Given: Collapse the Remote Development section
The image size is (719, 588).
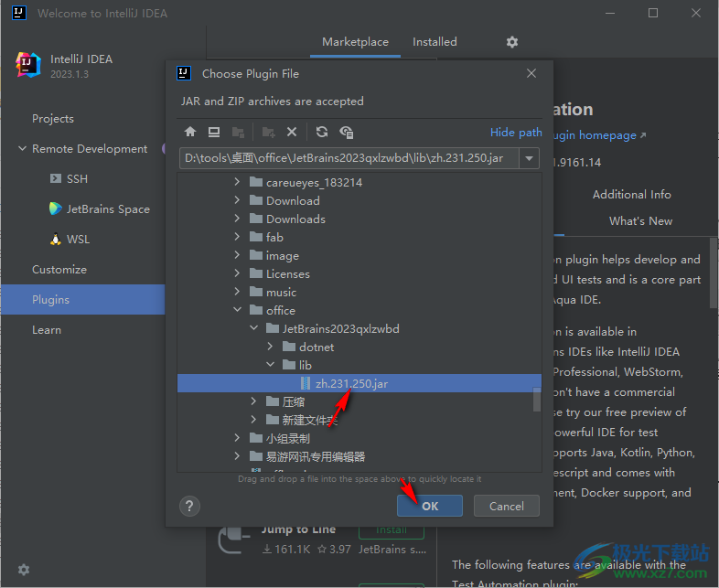Looking at the screenshot, I should tap(22, 148).
